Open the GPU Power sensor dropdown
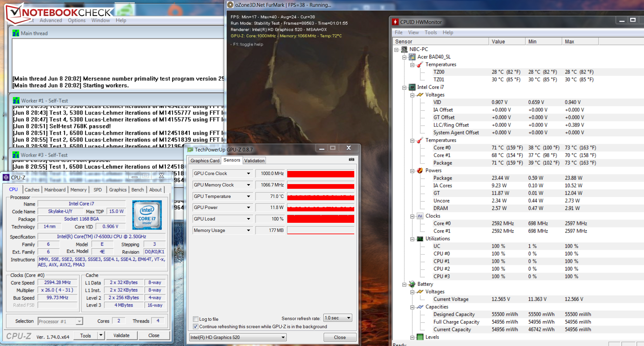Viewport: 644px width, 346px height. 249,208
